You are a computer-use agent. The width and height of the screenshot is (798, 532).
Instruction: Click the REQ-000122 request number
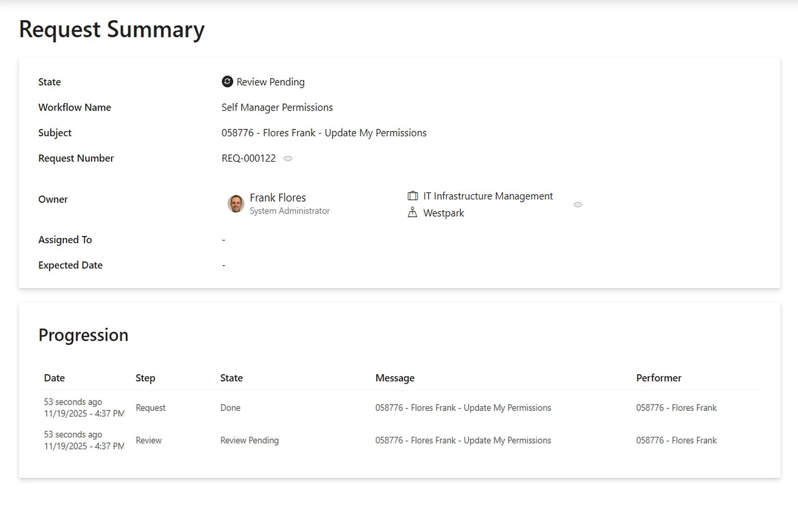pyautogui.click(x=249, y=158)
